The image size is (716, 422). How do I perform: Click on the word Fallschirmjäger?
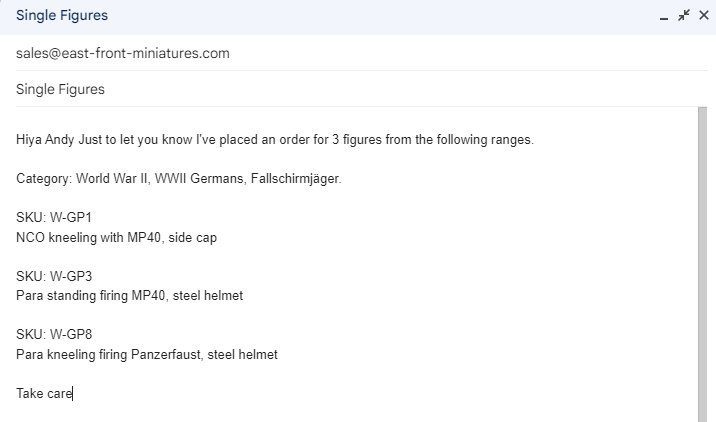click(293, 178)
